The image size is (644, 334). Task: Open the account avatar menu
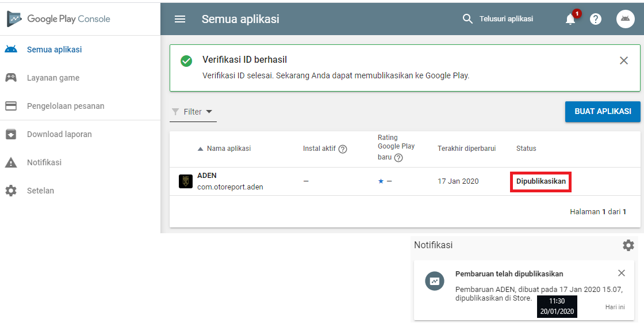(625, 19)
